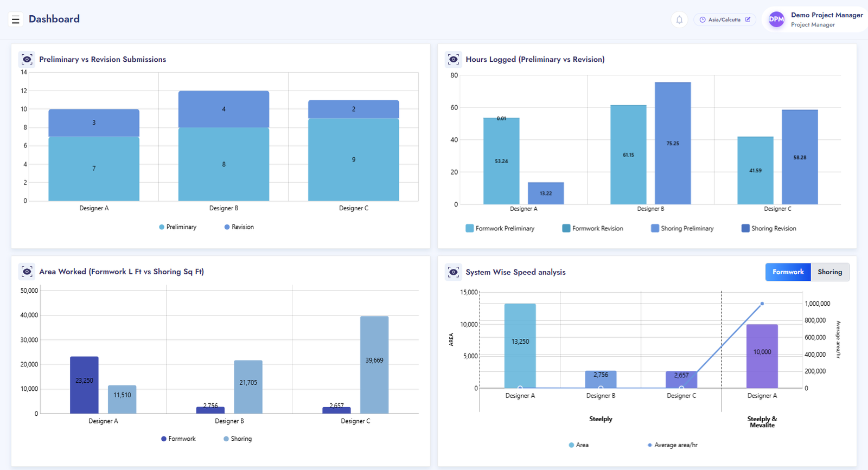Toggle Shoring Revision legend series
868x470 pixels.
click(769, 228)
